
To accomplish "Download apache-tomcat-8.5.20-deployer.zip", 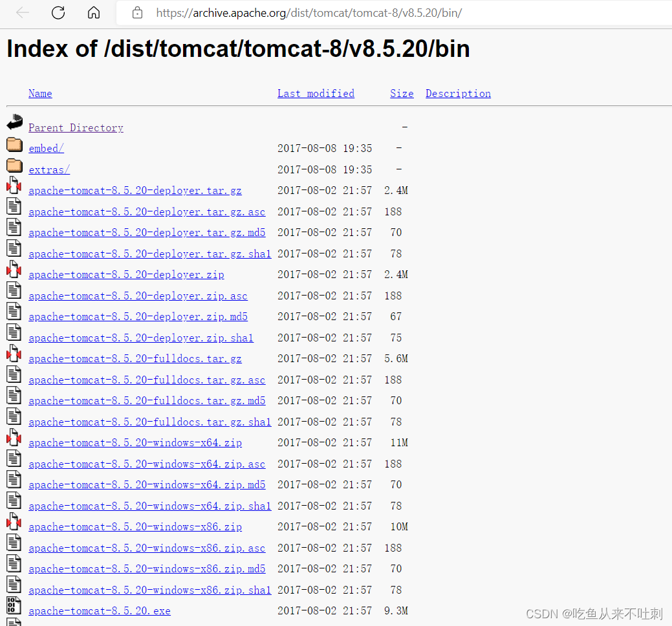I will [x=126, y=274].
